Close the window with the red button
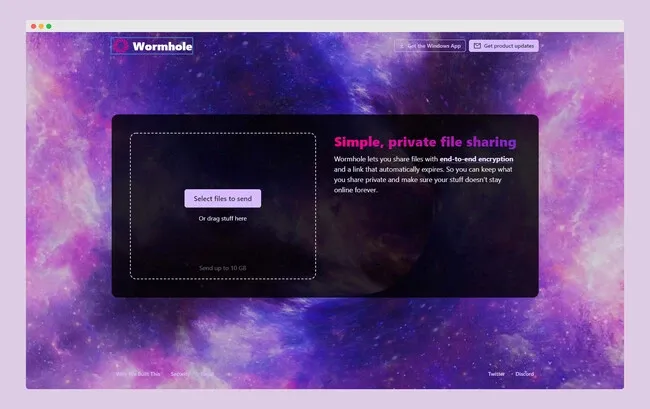The width and height of the screenshot is (650, 409). tap(34, 26)
